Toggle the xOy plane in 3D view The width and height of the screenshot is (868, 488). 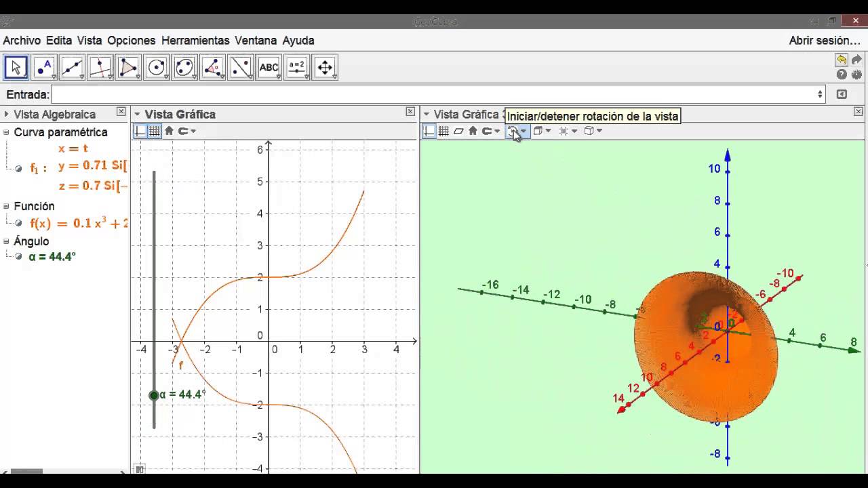pyautogui.click(x=458, y=131)
